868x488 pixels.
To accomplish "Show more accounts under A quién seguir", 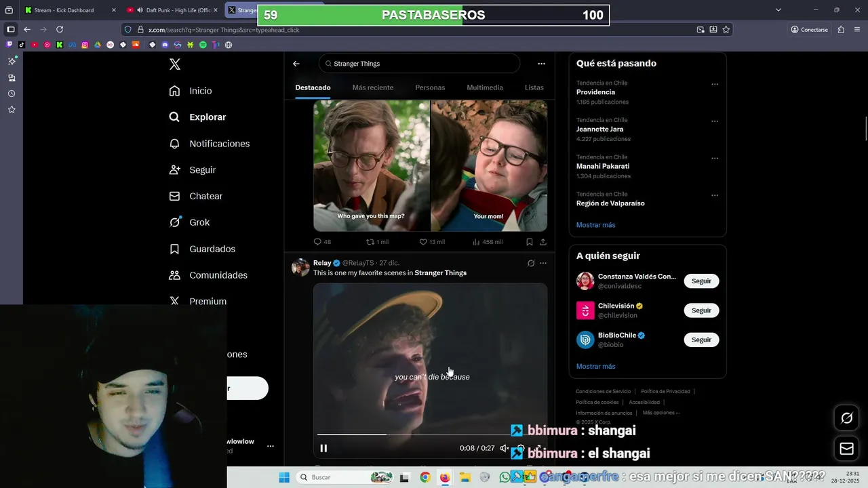I will 596,367.
